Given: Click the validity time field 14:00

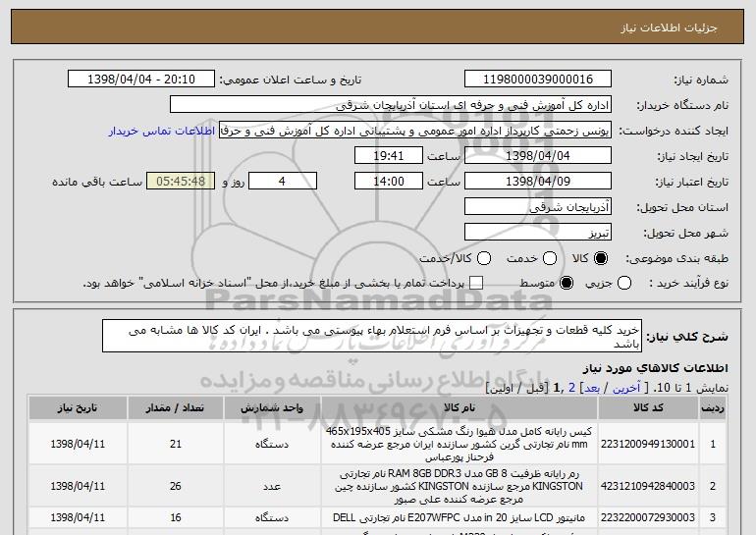Looking at the screenshot, I should click(389, 182).
